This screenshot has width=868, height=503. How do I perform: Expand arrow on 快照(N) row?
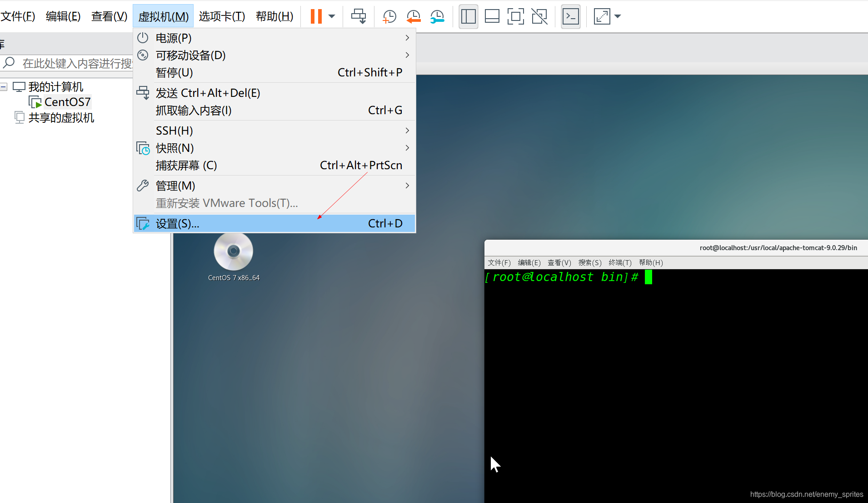click(407, 148)
